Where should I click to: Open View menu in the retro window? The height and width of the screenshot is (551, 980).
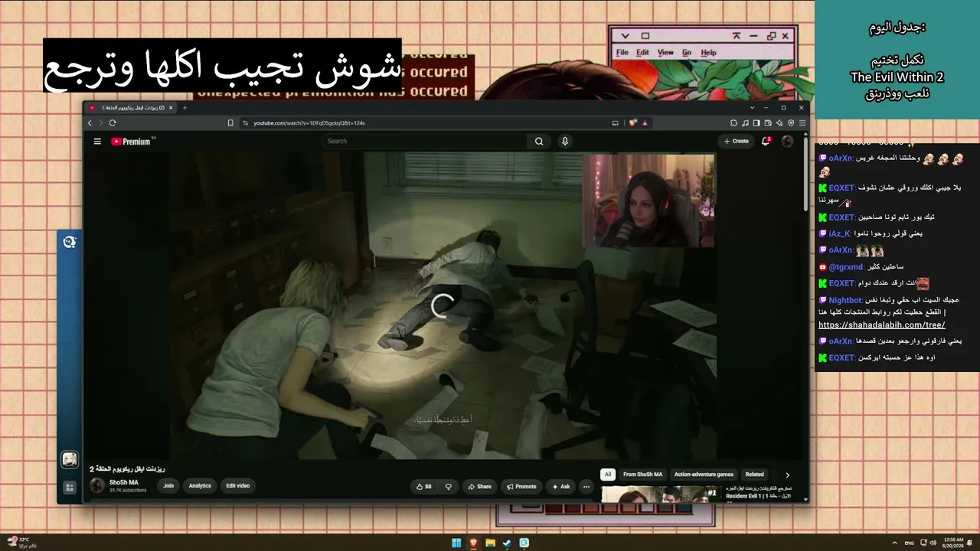(x=665, y=53)
